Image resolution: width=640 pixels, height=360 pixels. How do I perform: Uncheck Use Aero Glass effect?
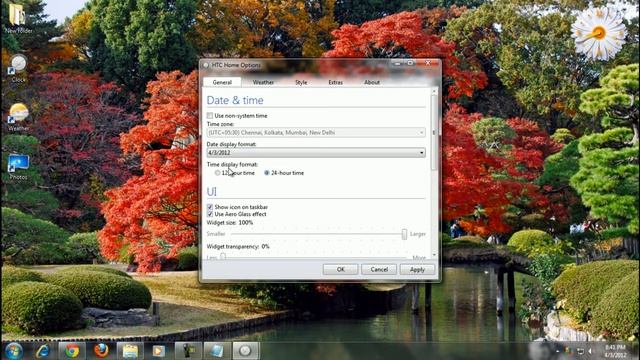click(210, 214)
